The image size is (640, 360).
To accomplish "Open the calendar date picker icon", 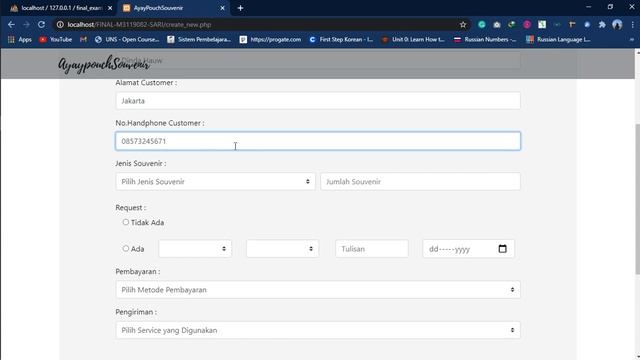I will [x=502, y=249].
